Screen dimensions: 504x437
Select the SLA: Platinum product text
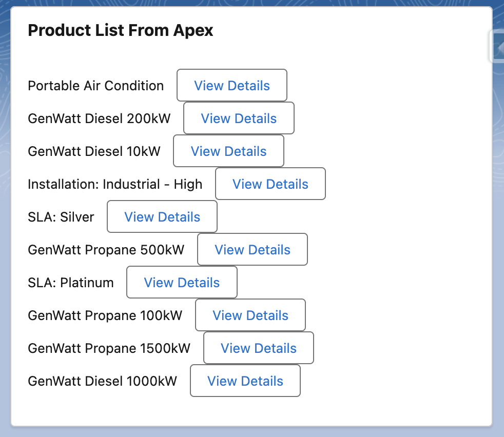pos(71,283)
